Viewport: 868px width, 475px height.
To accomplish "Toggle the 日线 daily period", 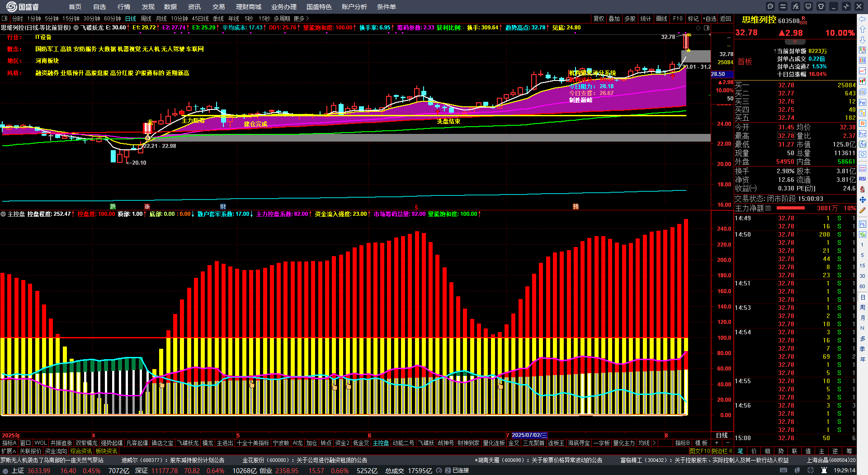I will click(131, 19).
